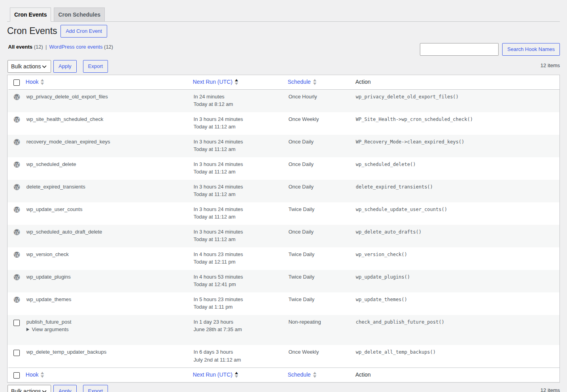
Task: Click the wp_update_themes hook name
Action: point(49,300)
